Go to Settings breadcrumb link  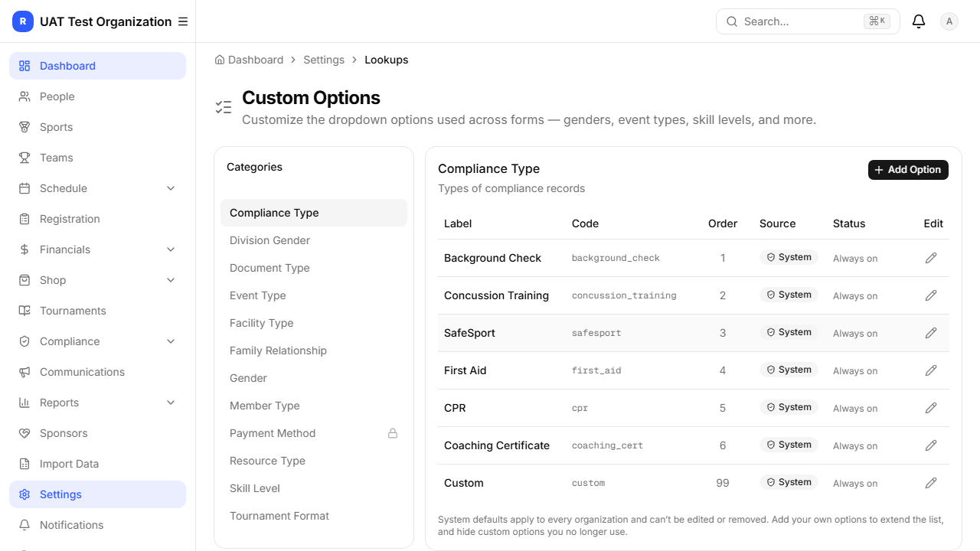point(324,60)
